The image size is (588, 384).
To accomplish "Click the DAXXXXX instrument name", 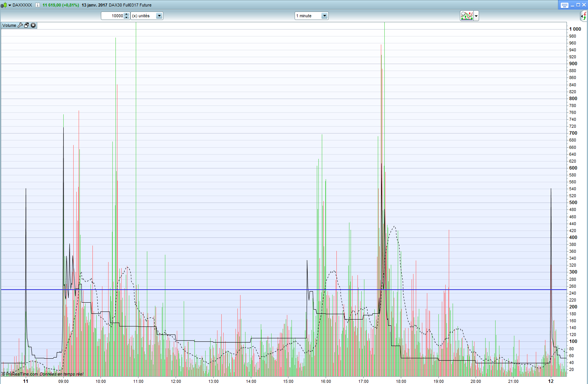I will tap(22, 5).
